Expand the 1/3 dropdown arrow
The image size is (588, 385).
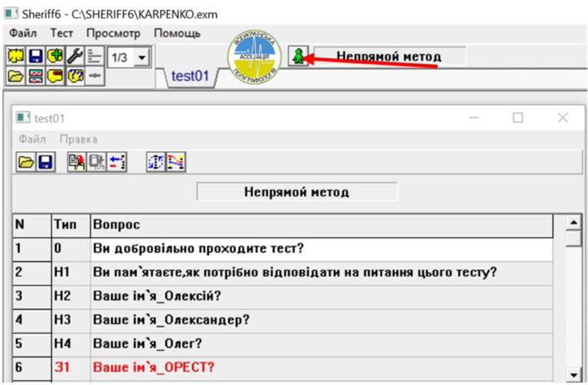(142, 57)
